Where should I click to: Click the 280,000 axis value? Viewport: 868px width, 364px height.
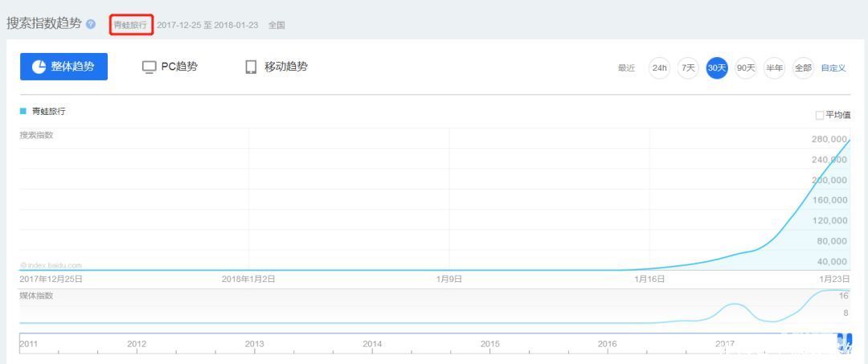[x=829, y=139]
